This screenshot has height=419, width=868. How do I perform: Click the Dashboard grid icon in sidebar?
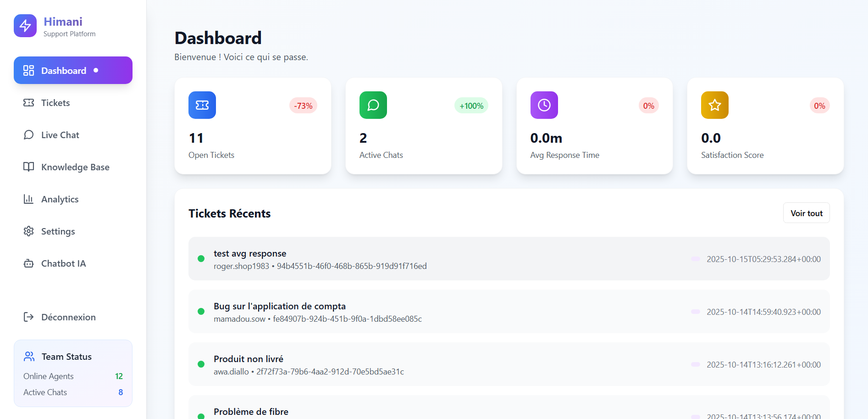click(29, 70)
